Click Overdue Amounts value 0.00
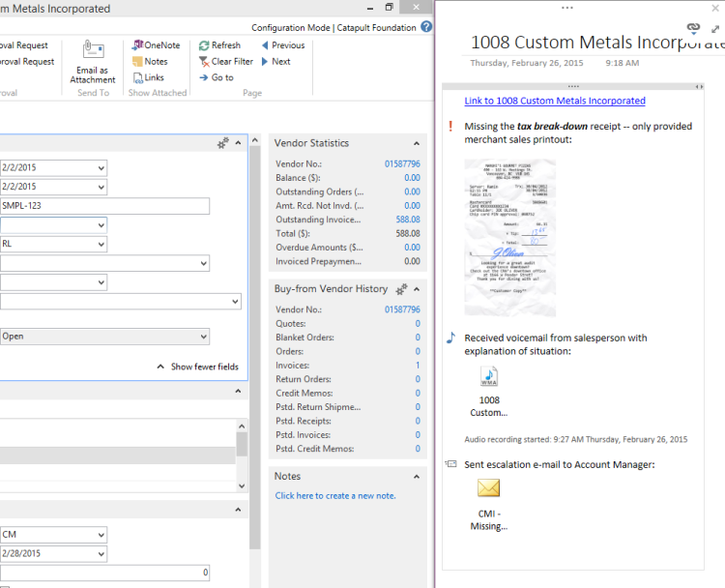The image size is (725, 588). point(412,247)
